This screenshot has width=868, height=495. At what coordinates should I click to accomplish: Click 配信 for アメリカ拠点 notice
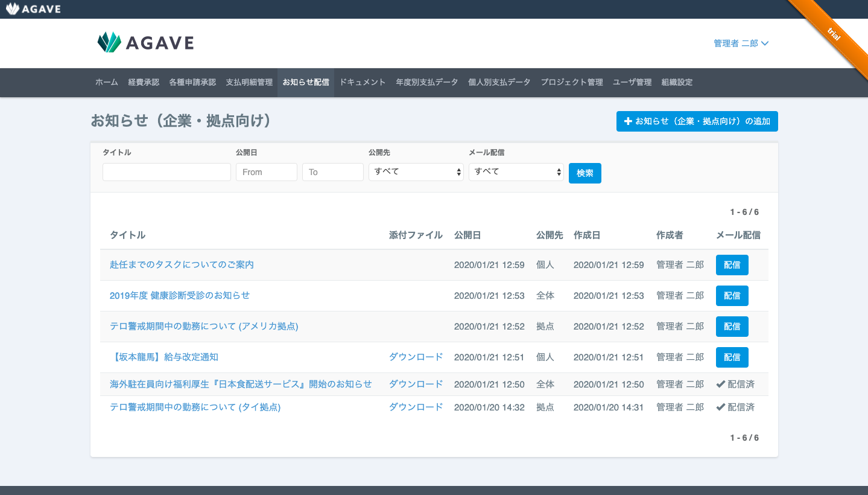tap(732, 327)
